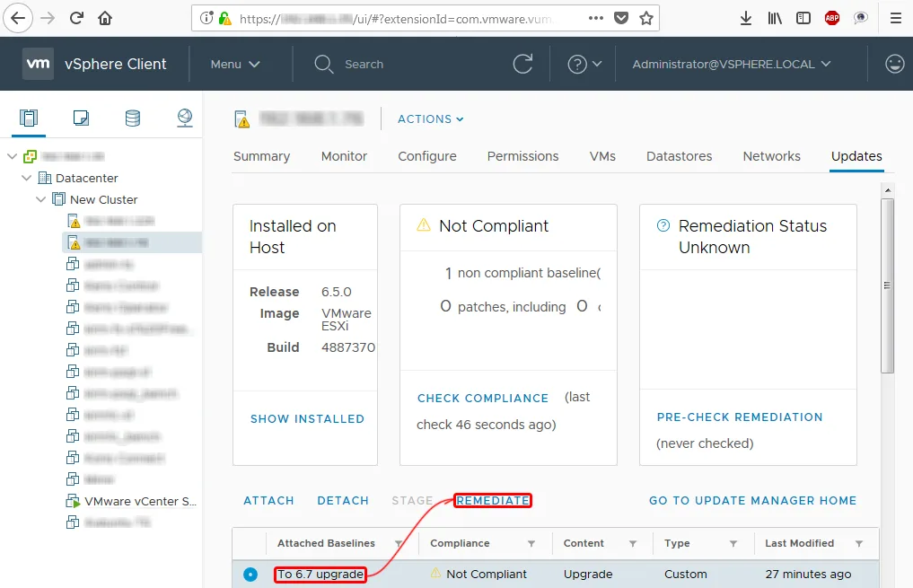913x588 pixels.
Task: Open the page actions three-dot menu
Action: (x=596, y=18)
